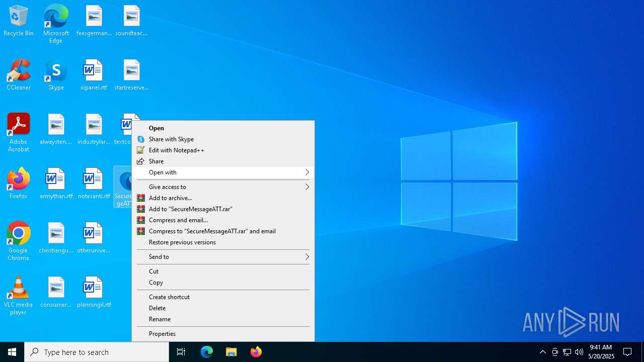Screen dimensions: 644x362
Task: Select the Microsoft Edge desktop shortcut
Action: [x=56, y=24]
